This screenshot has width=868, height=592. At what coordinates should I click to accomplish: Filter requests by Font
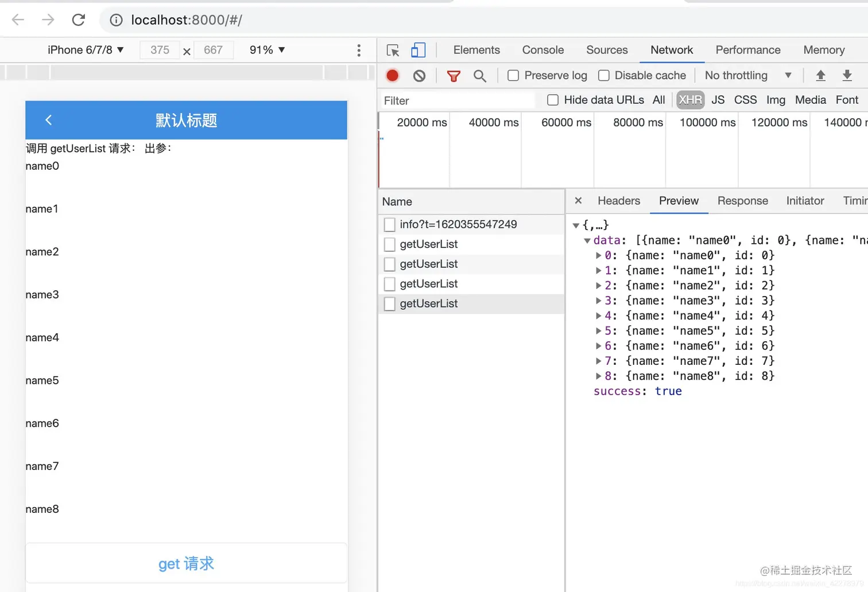coord(847,100)
